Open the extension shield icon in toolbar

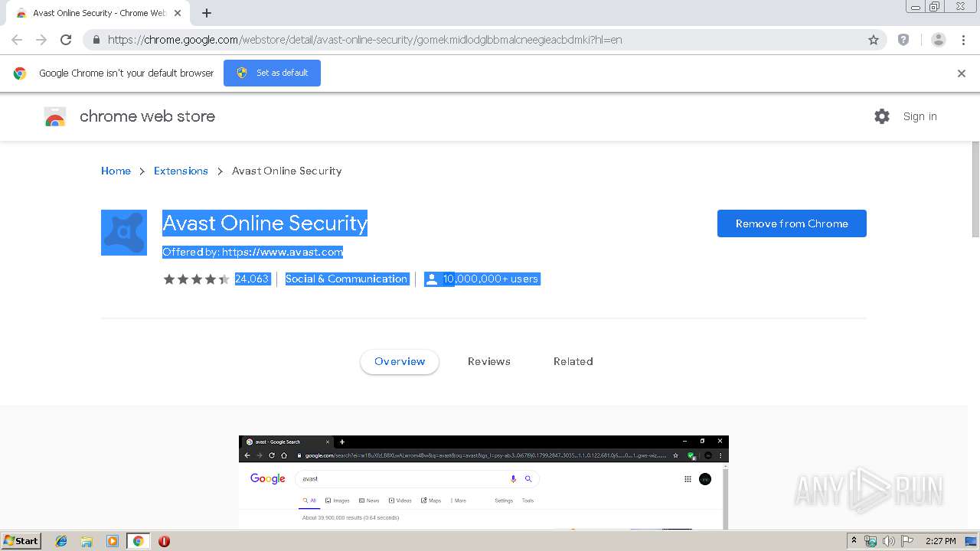(x=903, y=40)
